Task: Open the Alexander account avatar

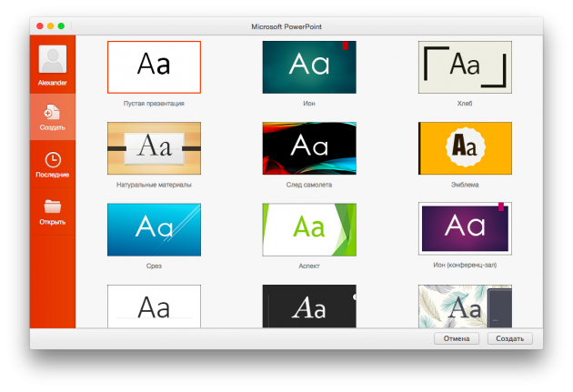Action: (x=52, y=59)
